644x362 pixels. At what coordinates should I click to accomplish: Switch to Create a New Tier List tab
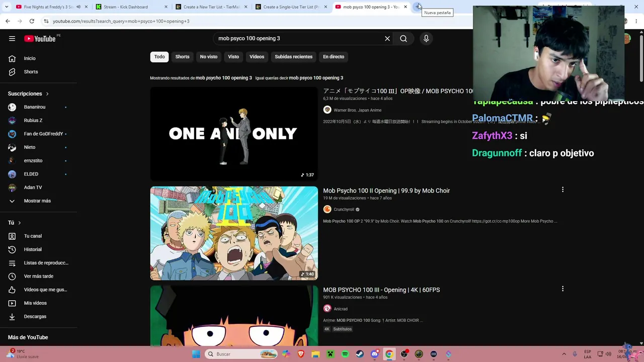point(211,7)
